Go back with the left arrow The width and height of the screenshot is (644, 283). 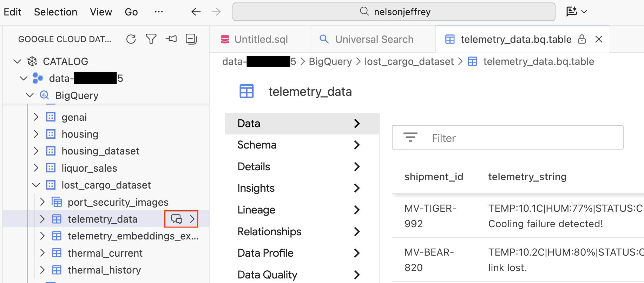[196, 12]
